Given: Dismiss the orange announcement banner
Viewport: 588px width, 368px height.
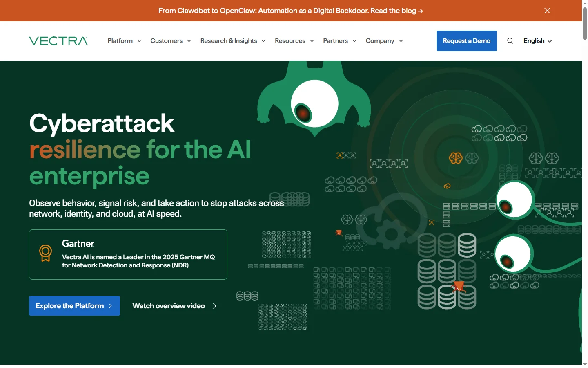Looking at the screenshot, I should 547,11.
